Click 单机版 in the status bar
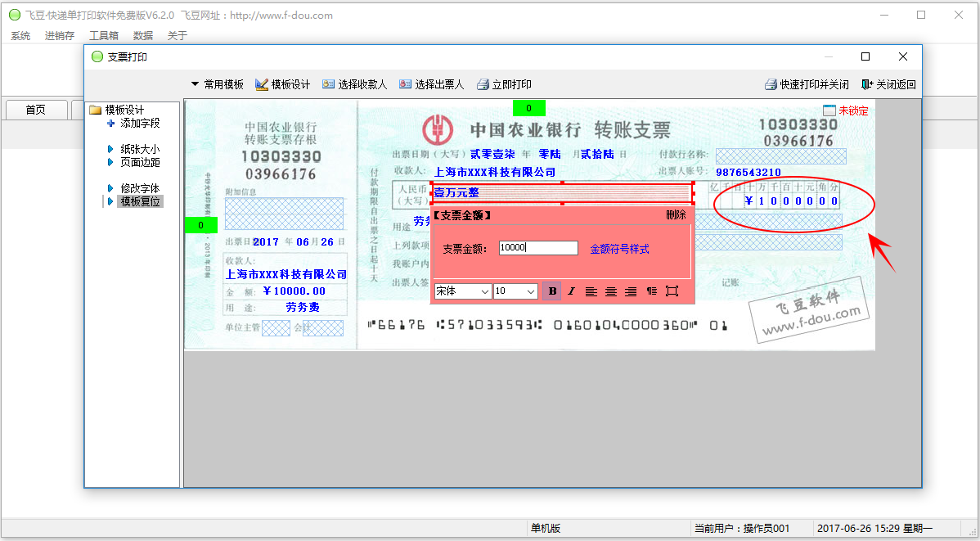 coord(546,529)
